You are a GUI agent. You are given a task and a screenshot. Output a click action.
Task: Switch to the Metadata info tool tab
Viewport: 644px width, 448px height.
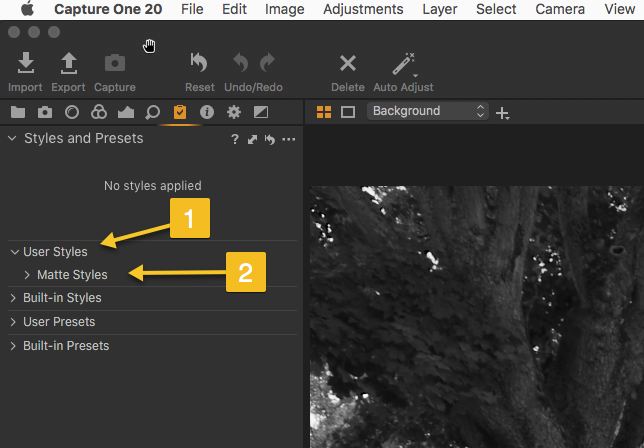click(x=207, y=112)
